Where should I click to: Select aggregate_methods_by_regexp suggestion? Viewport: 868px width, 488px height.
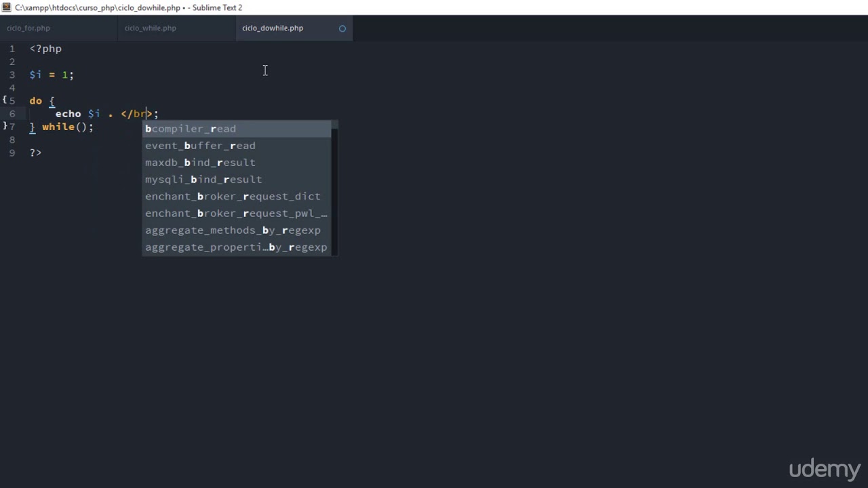pos(237,230)
